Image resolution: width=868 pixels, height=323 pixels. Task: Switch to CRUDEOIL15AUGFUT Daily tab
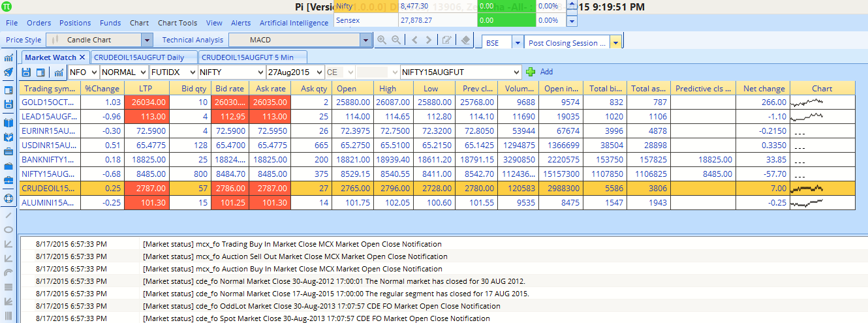pyautogui.click(x=144, y=57)
